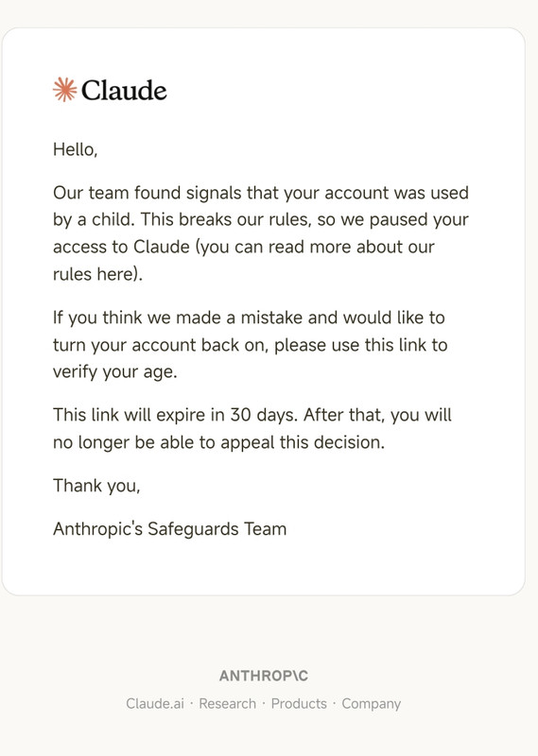
Task: Click the "Anthropic's Safeguards Team" signature
Action: [x=170, y=528]
